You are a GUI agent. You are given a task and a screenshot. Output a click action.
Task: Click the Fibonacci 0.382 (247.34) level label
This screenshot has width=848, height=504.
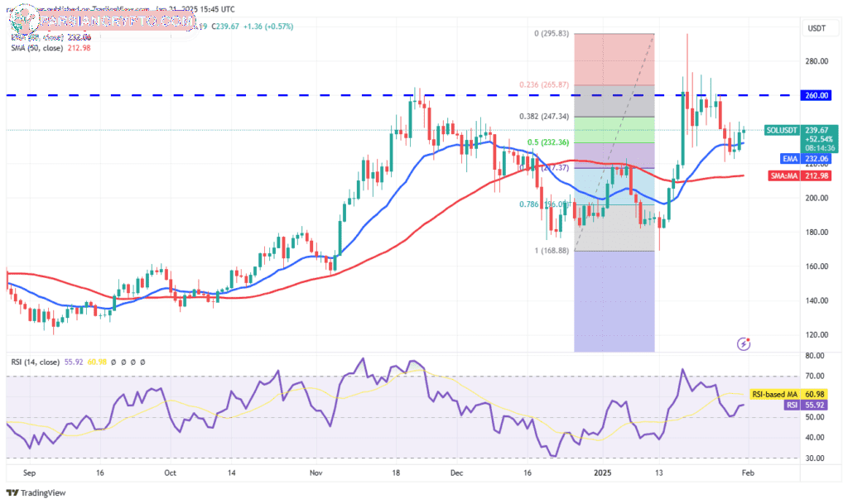(544, 117)
